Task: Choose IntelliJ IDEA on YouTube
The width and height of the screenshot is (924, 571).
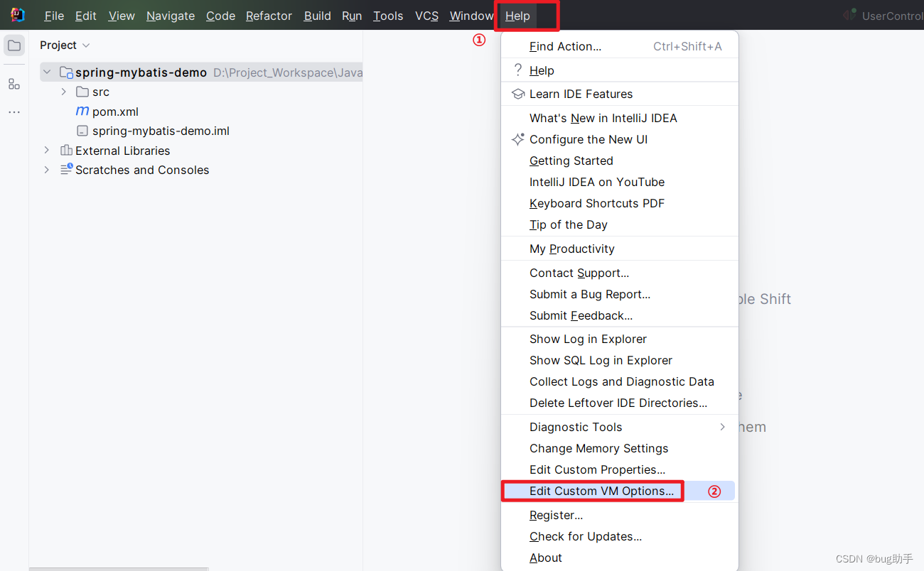Action: pos(620,182)
